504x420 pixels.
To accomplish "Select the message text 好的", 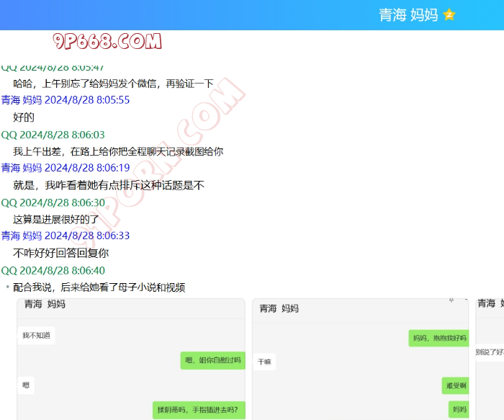I will pyautogui.click(x=24, y=117).
